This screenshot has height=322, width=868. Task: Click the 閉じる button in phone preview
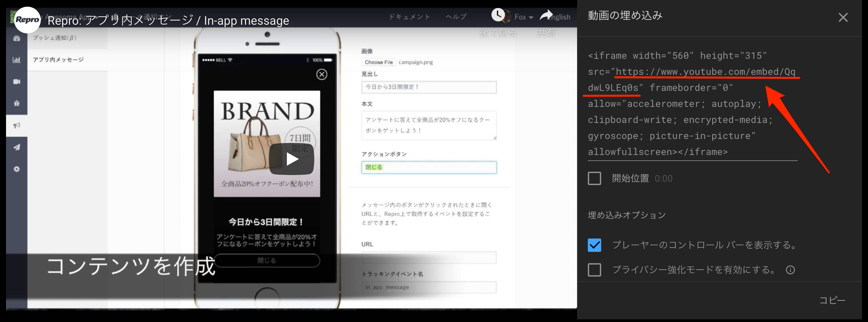pyautogui.click(x=266, y=261)
